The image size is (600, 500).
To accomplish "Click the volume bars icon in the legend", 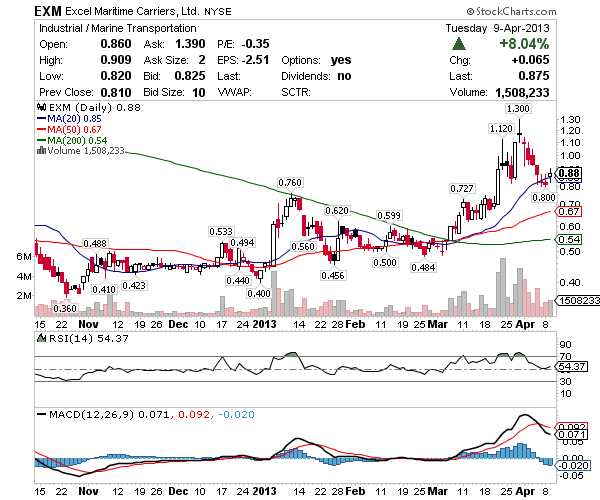I will pyautogui.click(x=40, y=151).
